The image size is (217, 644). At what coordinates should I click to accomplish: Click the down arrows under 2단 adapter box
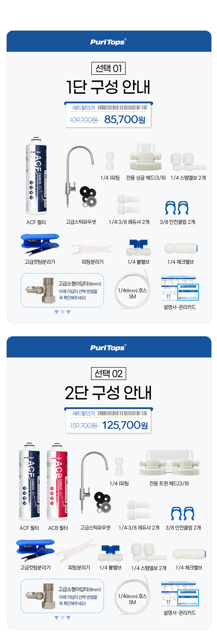point(62,618)
